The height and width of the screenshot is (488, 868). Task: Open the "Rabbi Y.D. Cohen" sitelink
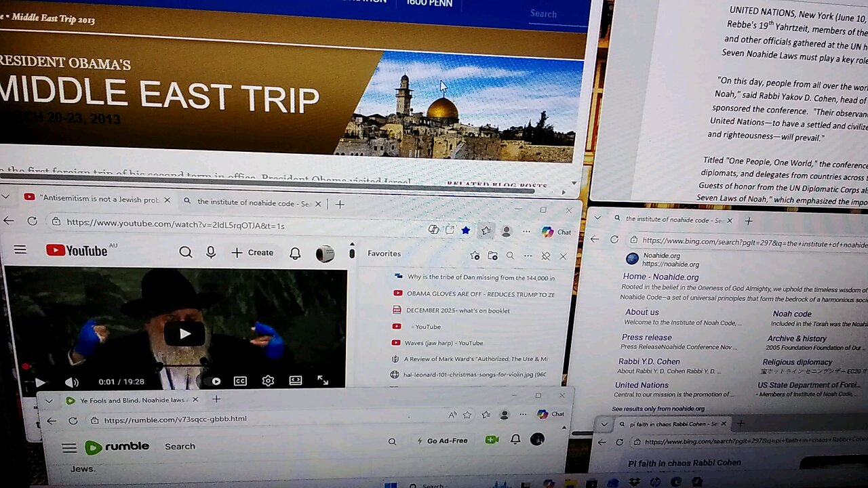click(x=649, y=362)
